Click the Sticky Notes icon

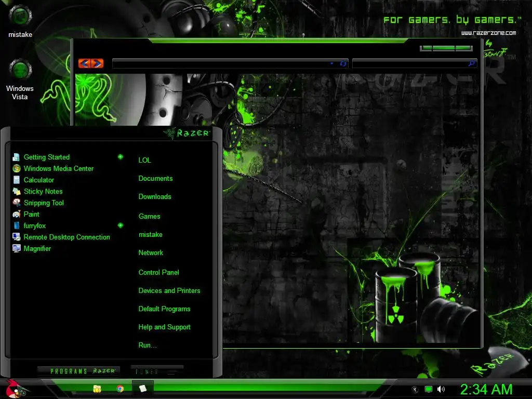pyautogui.click(x=16, y=191)
